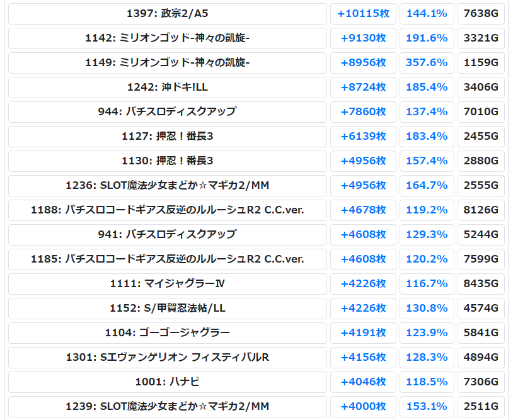Click the 137.4% rate
The image size is (513, 420).
pyautogui.click(x=427, y=112)
